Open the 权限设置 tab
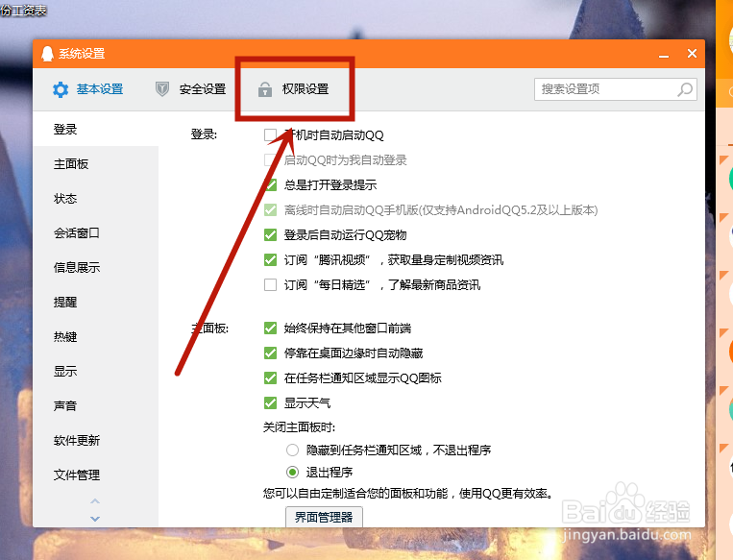Viewport: 733px width, 560px height. point(294,88)
